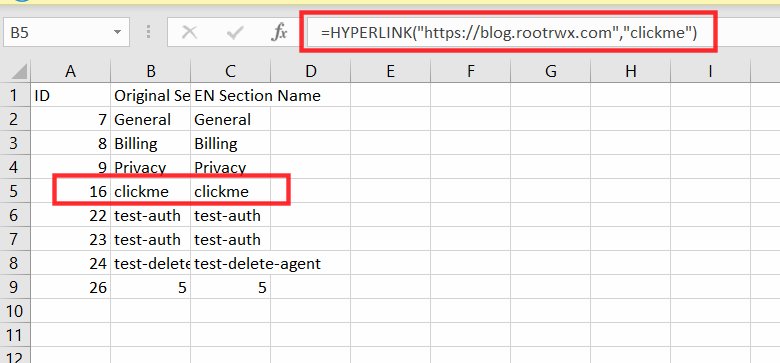780x363 pixels.
Task: Click cell containing ID 26
Action: pyautogui.click(x=71, y=287)
